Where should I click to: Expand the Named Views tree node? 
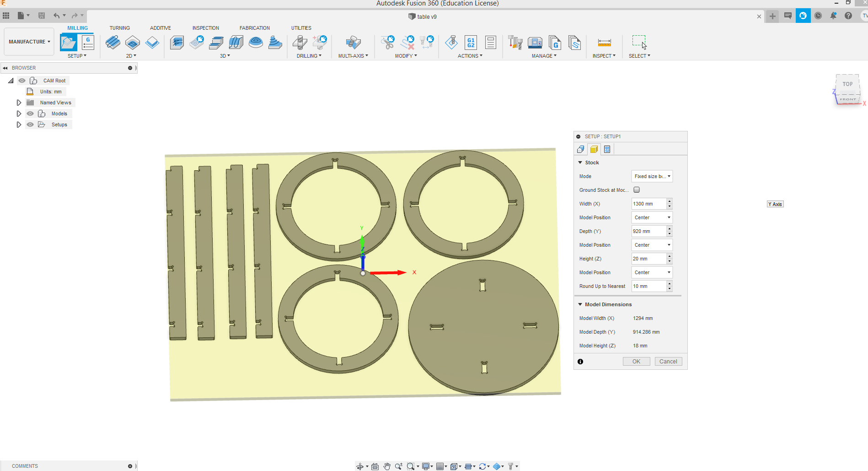click(x=19, y=103)
